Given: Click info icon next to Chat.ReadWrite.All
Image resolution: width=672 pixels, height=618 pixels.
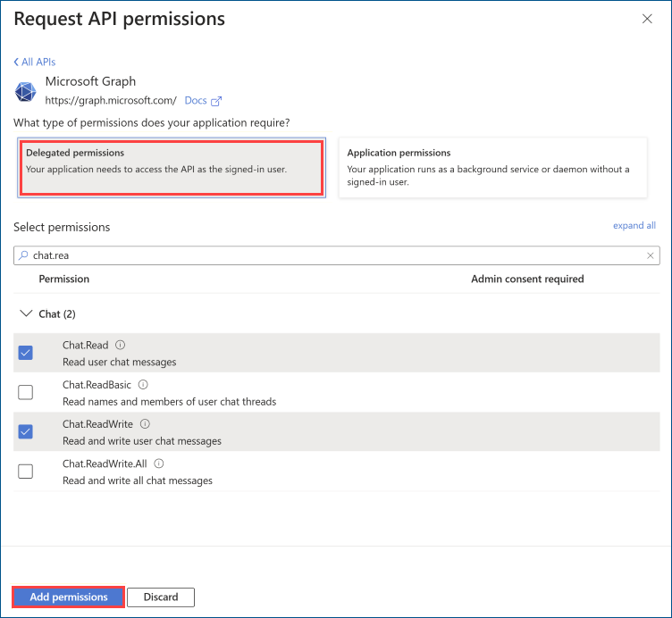Looking at the screenshot, I should pyautogui.click(x=159, y=463).
